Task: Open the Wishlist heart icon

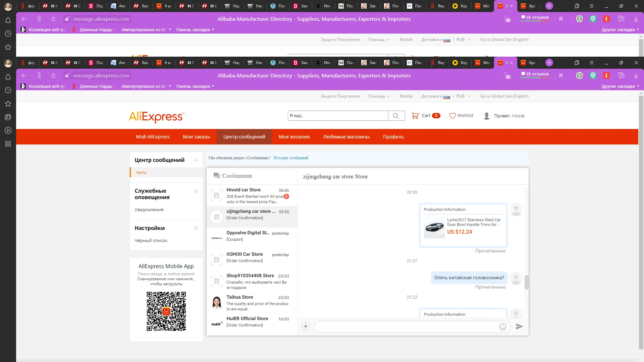Action: pyautogui.click(x=452, y=116)
